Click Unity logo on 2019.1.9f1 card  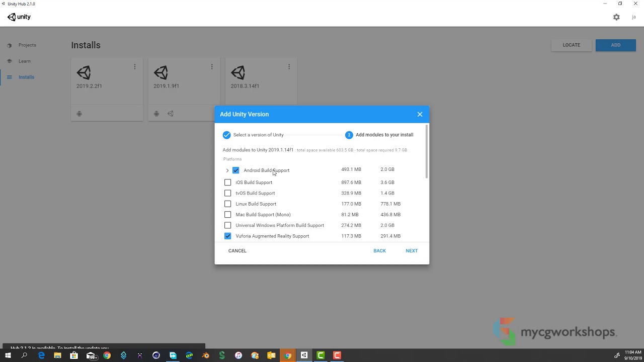[161, 73]
